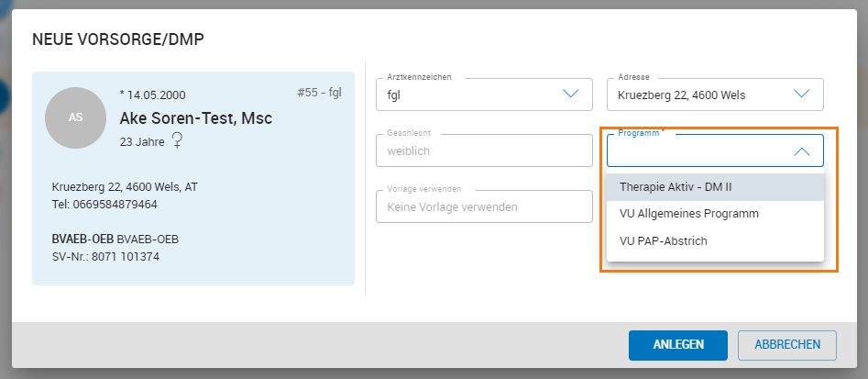Select Therapie Aktiv - DM II option
This screenshot has width=868, height=379.
(715, 187)
